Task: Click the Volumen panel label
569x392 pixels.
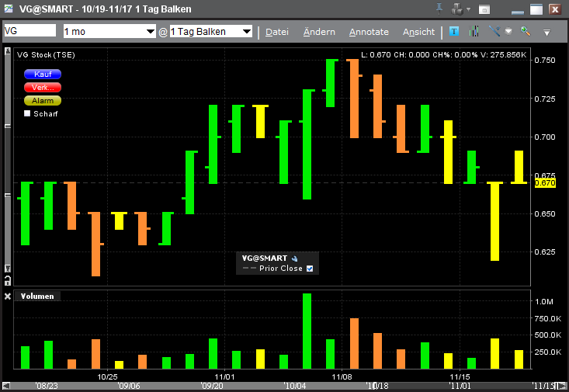Action: [x=37, y=297]
